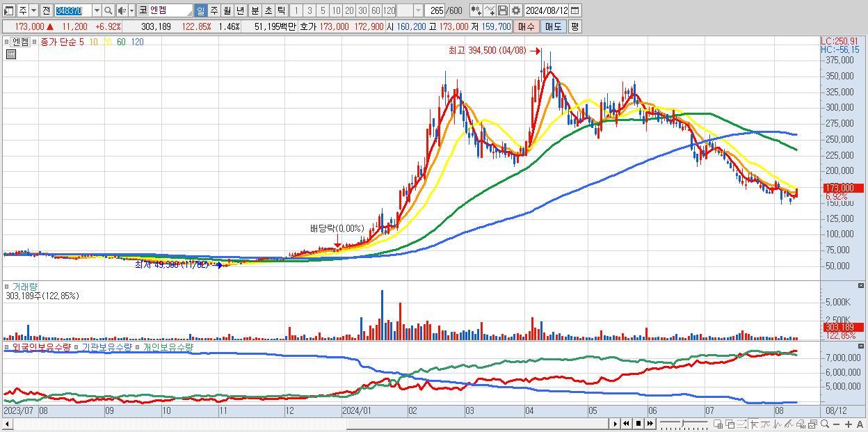Click the 코 market button
The width and height of the screenshot is (868, 432).
click(x=143, y=10)
